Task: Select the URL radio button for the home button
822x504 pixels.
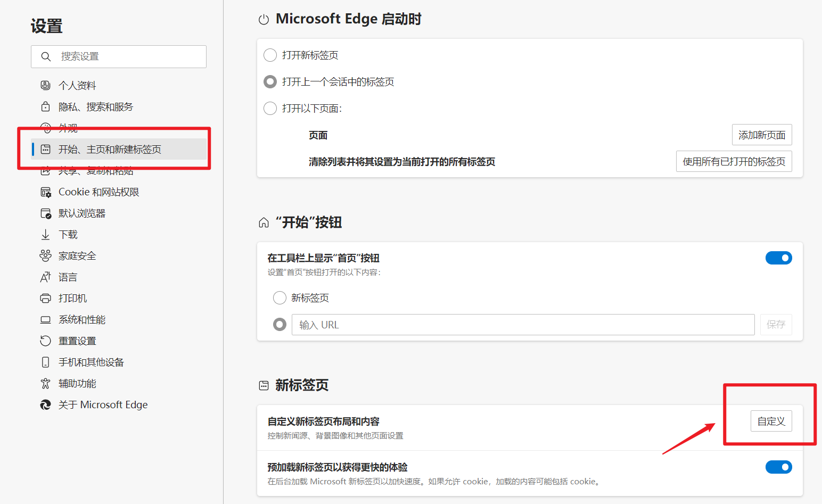Action: [280, 324]
